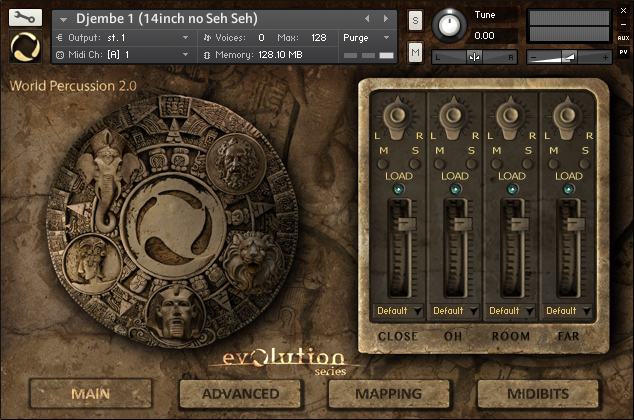Mute the CLOSE mic channel
This screenshot has height=420, width=634.
[x=383, y=164]
